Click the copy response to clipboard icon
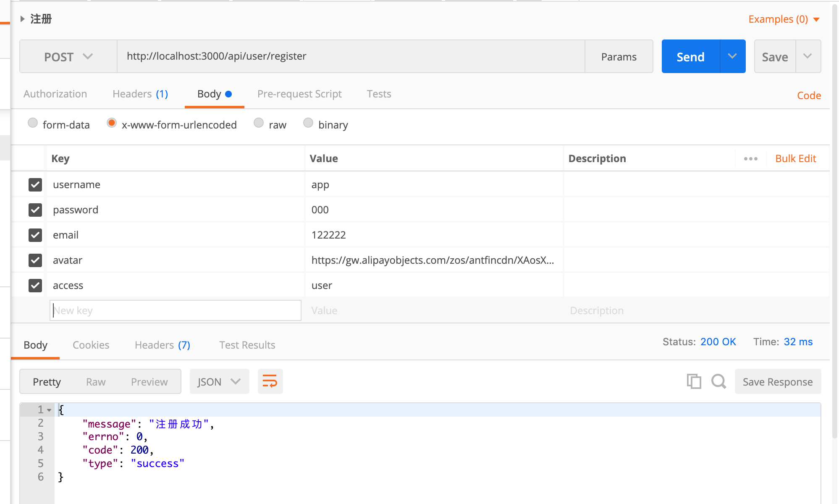The height and width of the screenshot is (504, 839). click(694, 381)
